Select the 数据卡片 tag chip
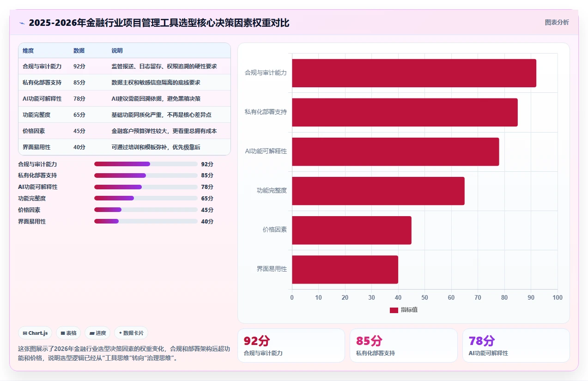Viewport: 588px width, 381px height. click(131, 333)
